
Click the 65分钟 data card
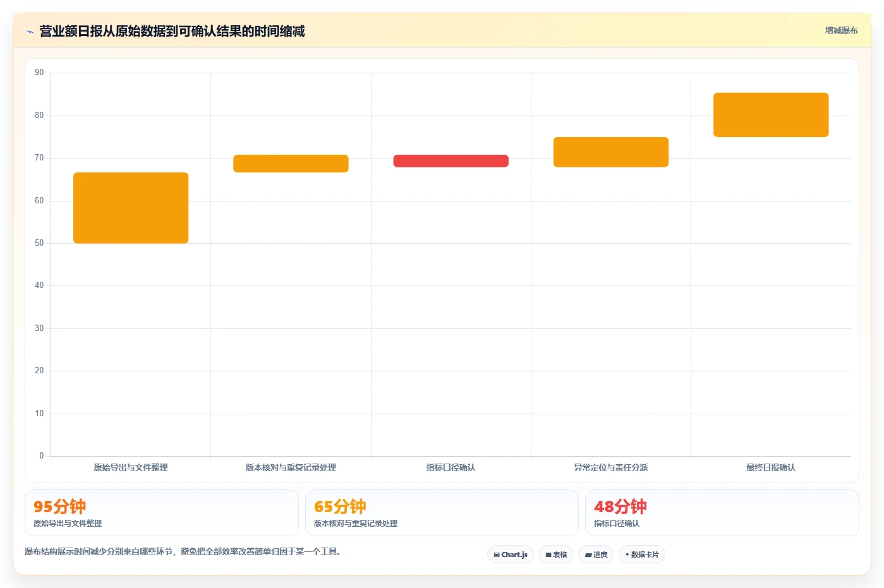pyautogui.click(x=442, y=513)
